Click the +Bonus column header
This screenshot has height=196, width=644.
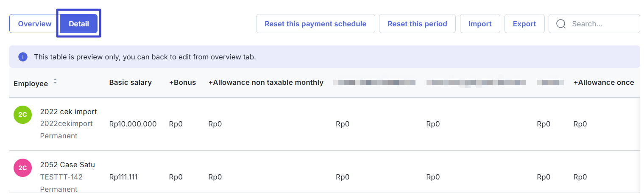click(182, 82)
